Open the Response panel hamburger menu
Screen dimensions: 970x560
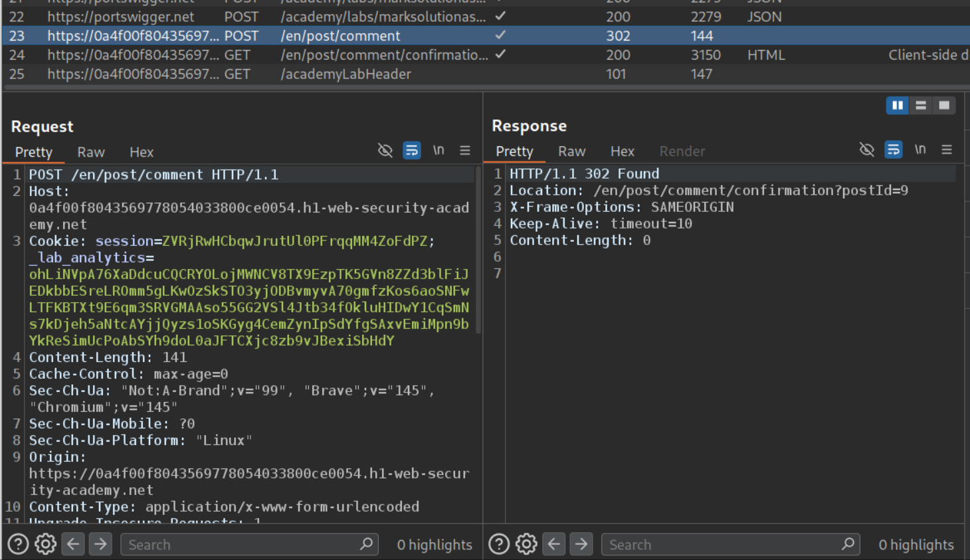(947, 150)
